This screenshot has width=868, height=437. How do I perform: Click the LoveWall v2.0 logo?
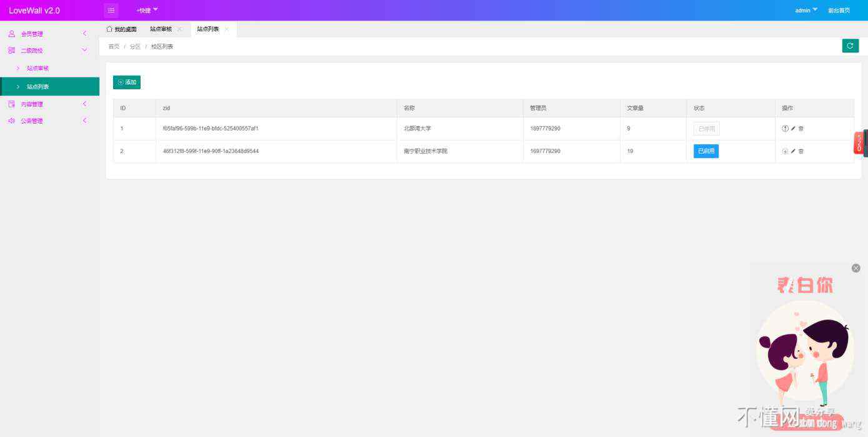point(34,11)
